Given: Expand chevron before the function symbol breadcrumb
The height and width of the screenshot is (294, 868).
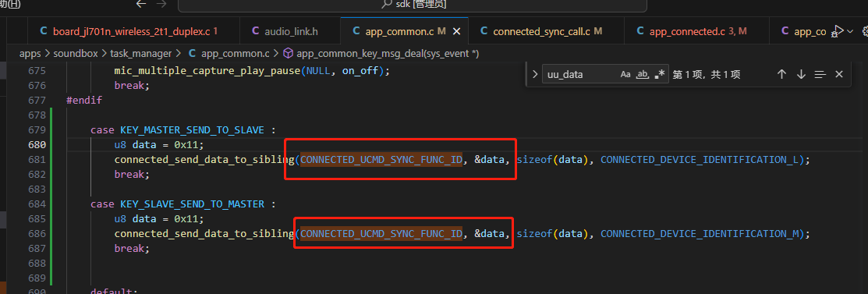Looking at the screenshot, I should [276, 54].
